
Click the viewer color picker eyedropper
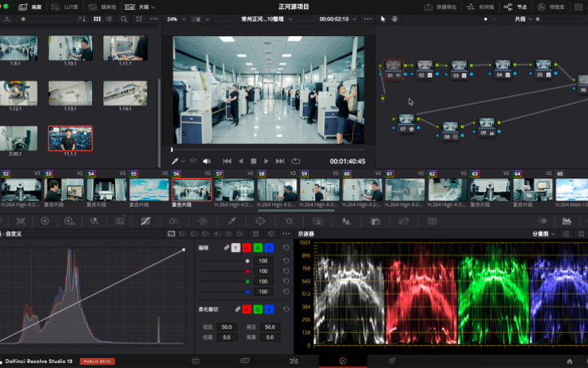point(175,161)
